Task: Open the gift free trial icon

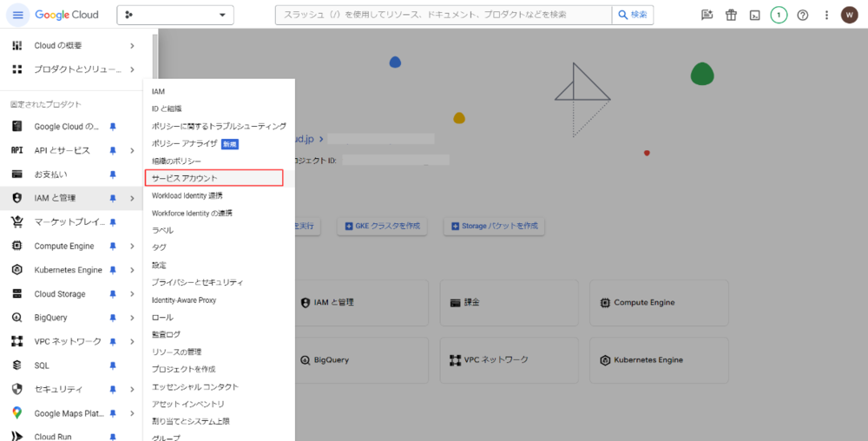Action: tap(732, 15)
